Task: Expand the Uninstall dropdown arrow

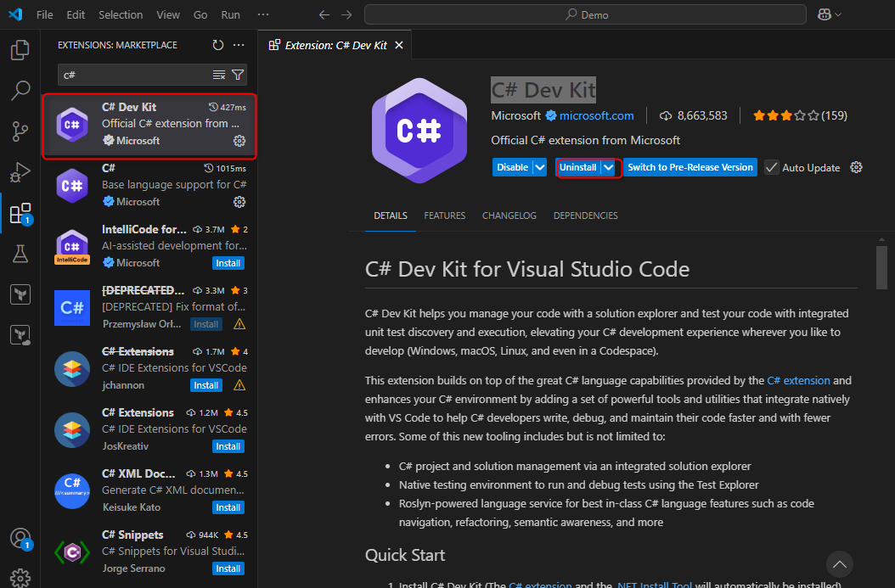Action: 609,167
